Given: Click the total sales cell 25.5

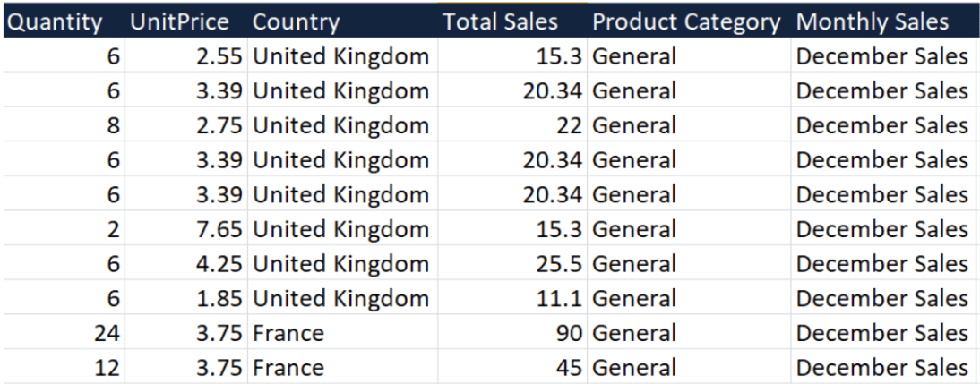Looking at the screenshot, I should [561, 264].
